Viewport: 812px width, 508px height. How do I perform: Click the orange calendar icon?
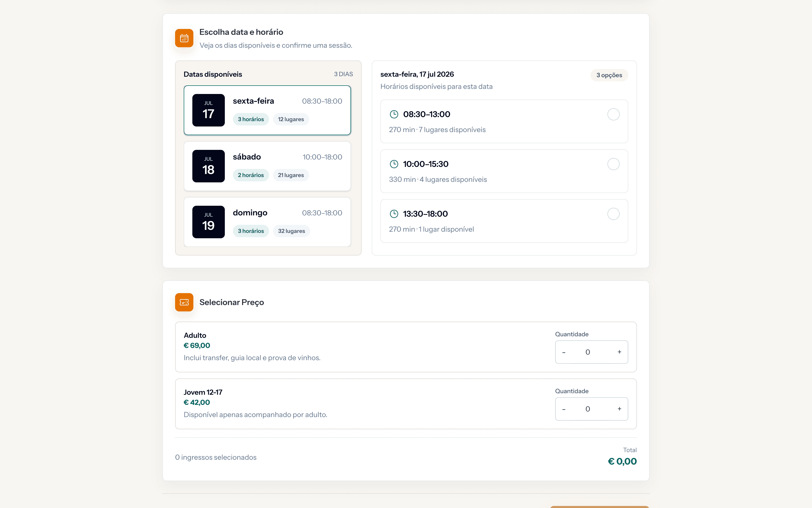pyautogui.click(x=184, y=38)
